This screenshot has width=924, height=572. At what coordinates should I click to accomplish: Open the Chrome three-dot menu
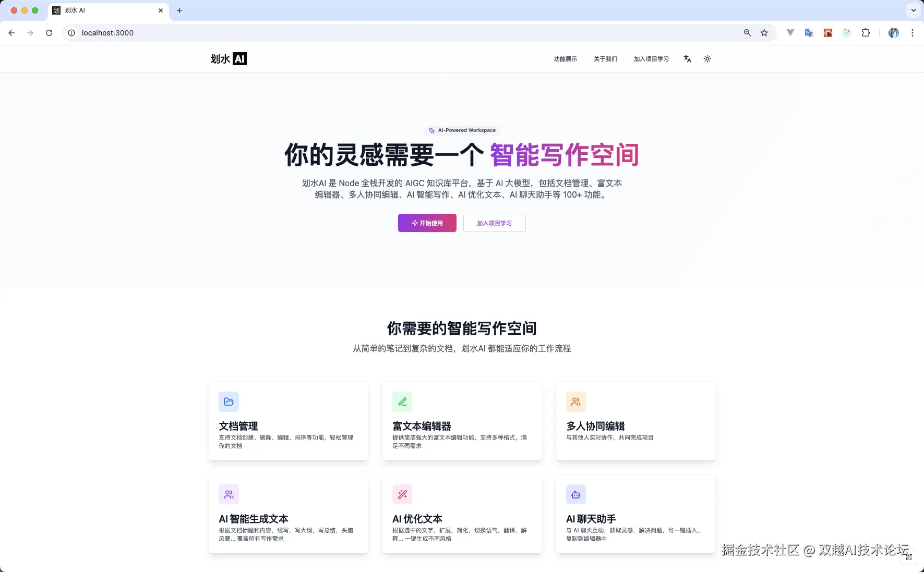click(x=912, y=33)
